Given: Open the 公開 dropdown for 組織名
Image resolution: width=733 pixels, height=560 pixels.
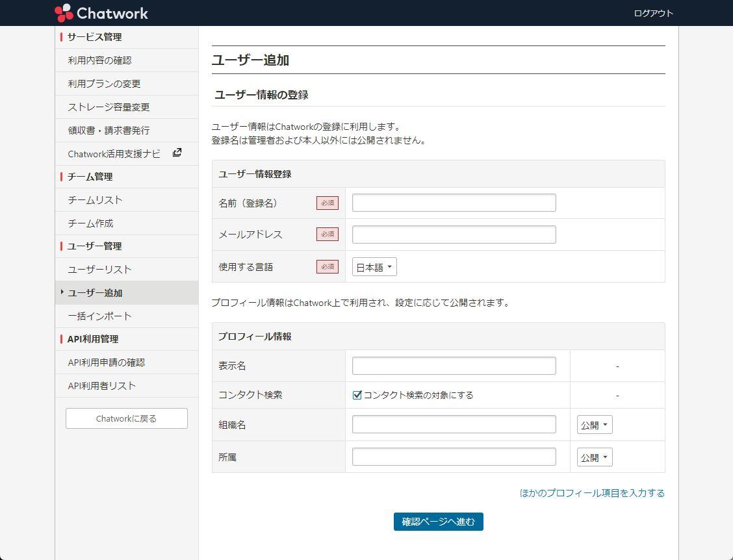Looking at the screenshot, I should (595, 425).
